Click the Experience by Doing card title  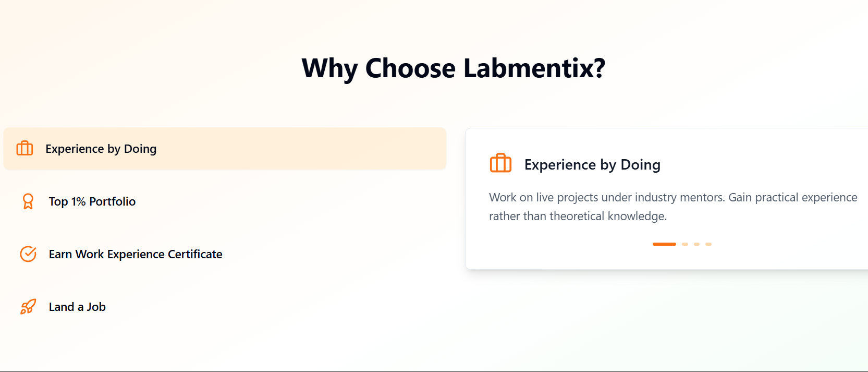click(x=592, y=165)
